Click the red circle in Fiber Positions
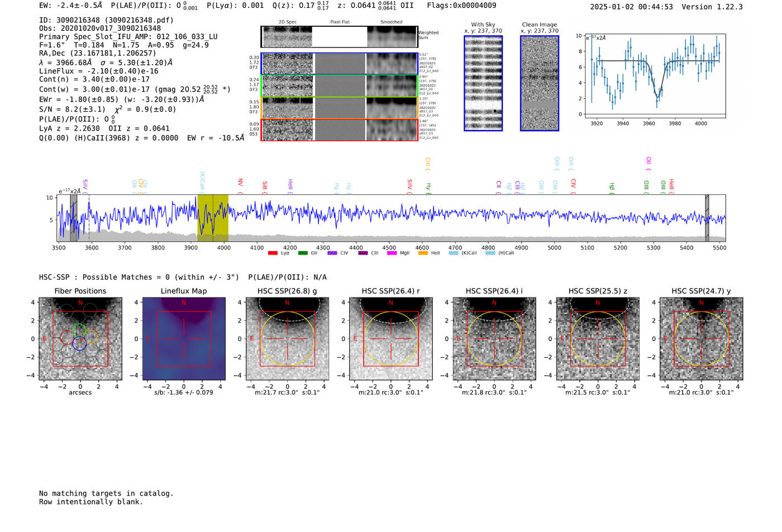The width and height of the screenshot is (782, 532). pyautogui.click(x=66, y=337)
